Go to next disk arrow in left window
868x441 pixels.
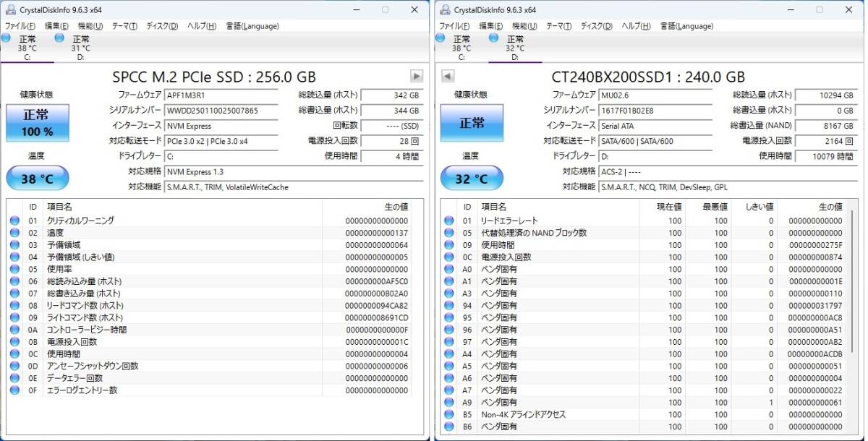(x=417, y=76)
